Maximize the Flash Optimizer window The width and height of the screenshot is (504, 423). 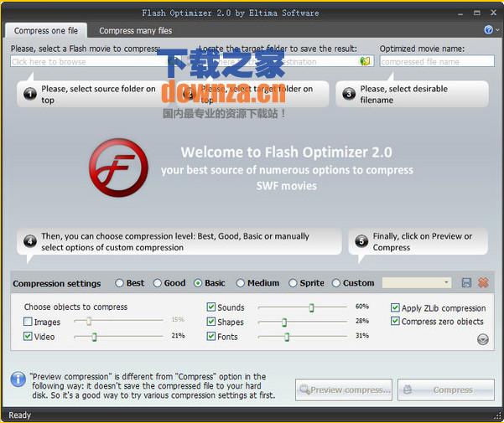tap(477, 13)
